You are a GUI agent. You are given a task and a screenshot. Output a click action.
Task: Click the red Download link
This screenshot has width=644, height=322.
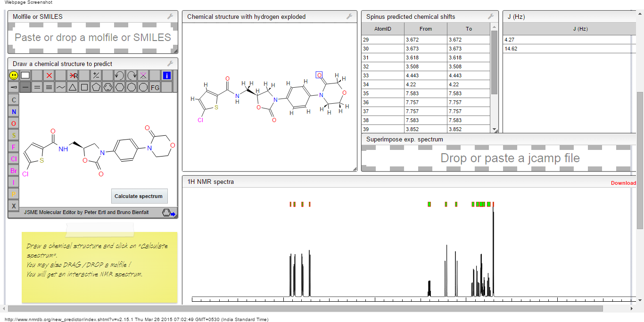623,183
